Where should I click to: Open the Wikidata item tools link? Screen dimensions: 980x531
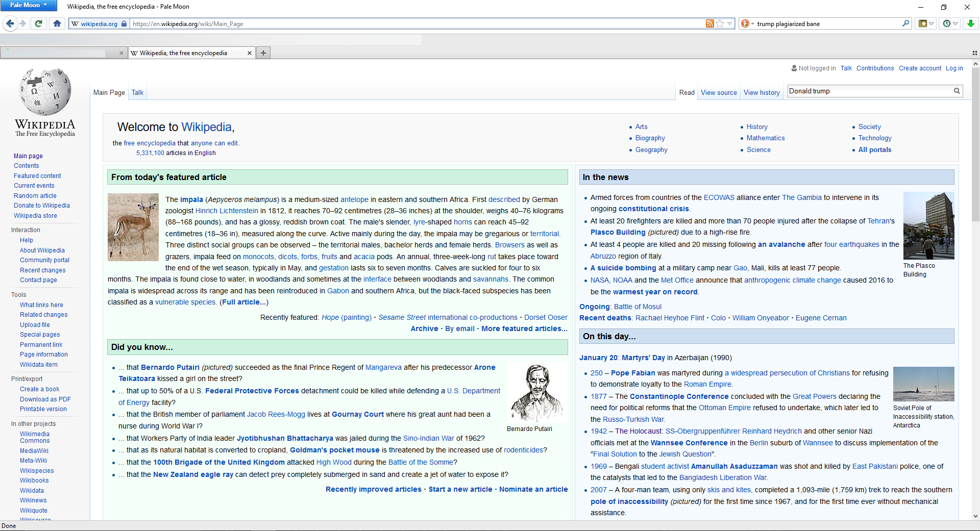39,364
